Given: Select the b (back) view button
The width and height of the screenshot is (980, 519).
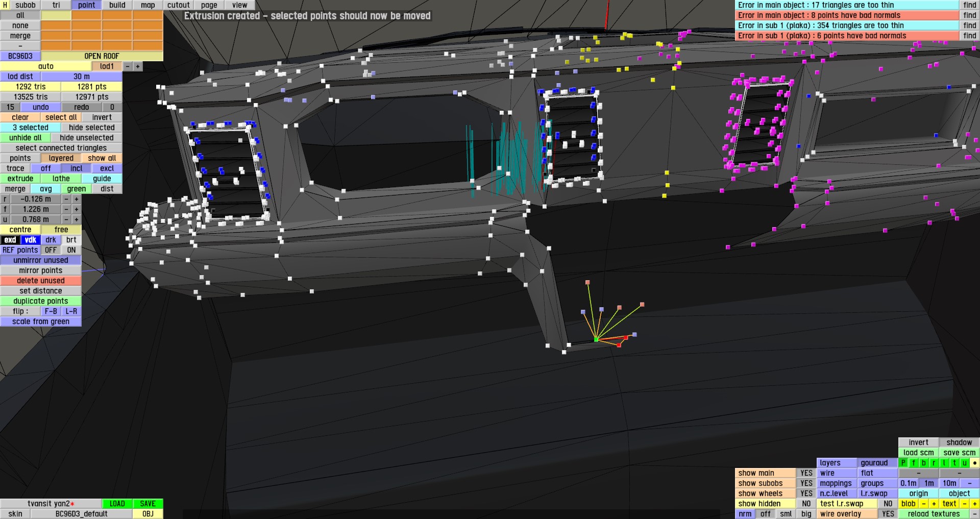Looking at the screenshot, I should point(924,463).
